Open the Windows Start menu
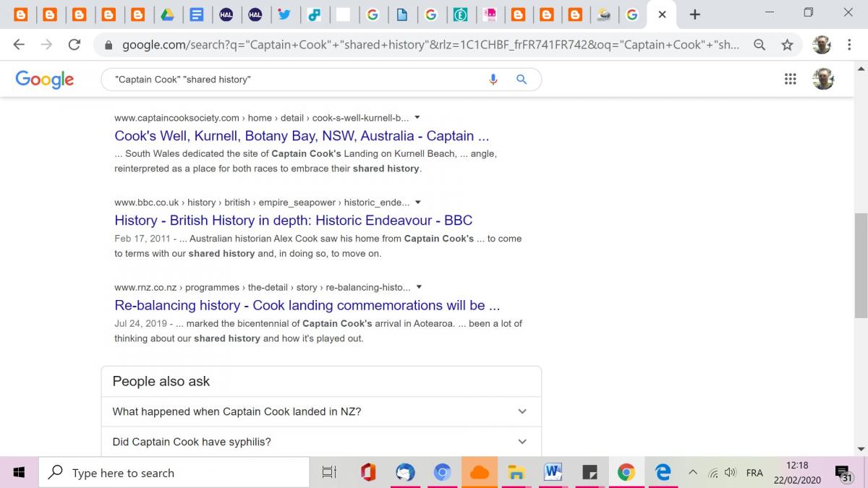The height and width of the screenshot is (488, 868). coord(19,473)
